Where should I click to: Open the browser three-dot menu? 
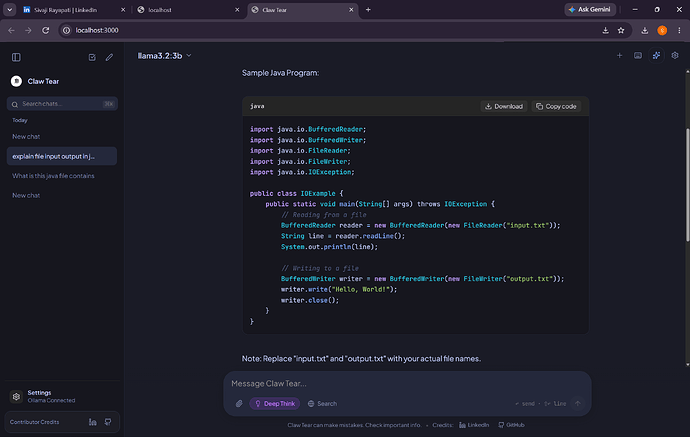679,30
